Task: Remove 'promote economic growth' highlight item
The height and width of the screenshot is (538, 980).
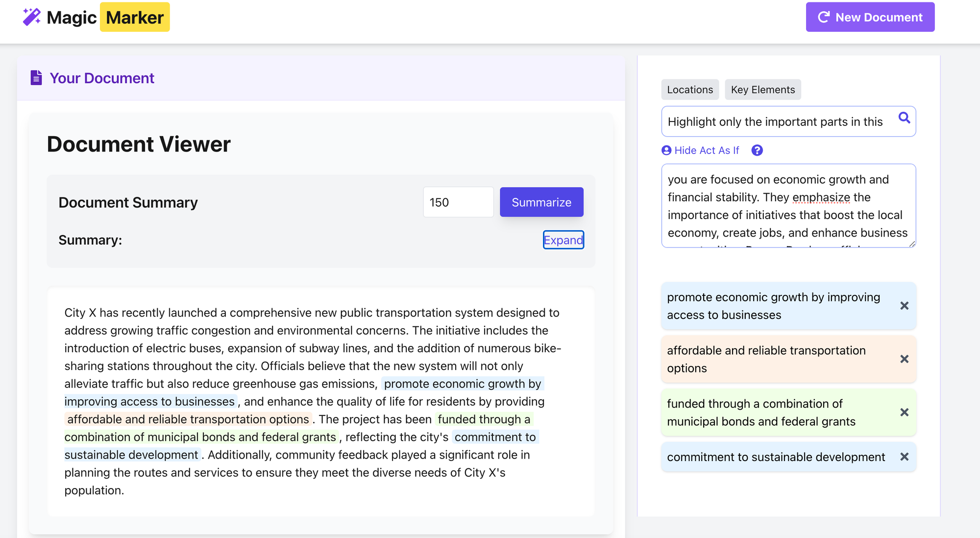Action: [904, 306]
